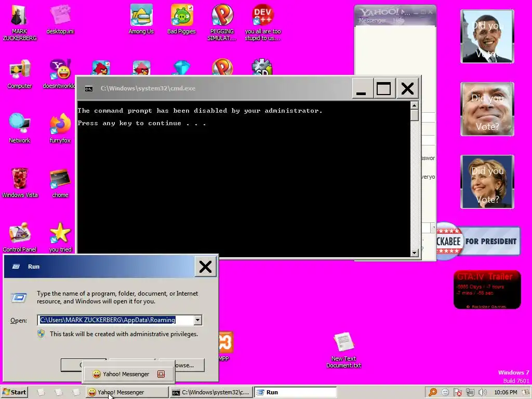Select the 'you tried' star icon
The image size is (532, 399).
tap(60, 237)
